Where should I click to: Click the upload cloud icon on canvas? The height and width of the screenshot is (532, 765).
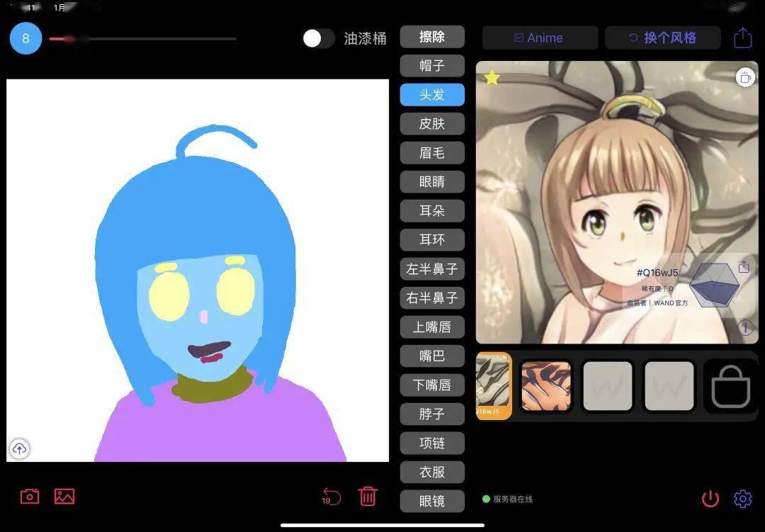[19, 448]
